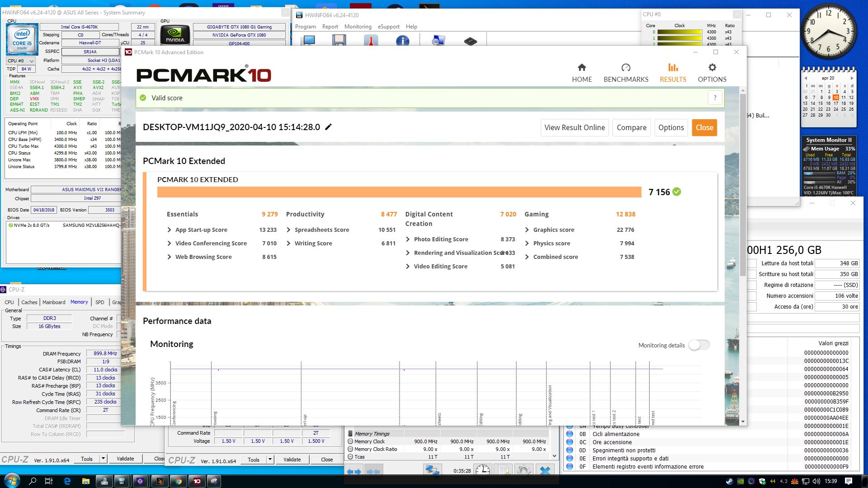Image resolution: width=868 pixels, height=488 pixels.
Task: Open the CPU-Z Tools dropdown arrow
Action: tap(103, 459)
